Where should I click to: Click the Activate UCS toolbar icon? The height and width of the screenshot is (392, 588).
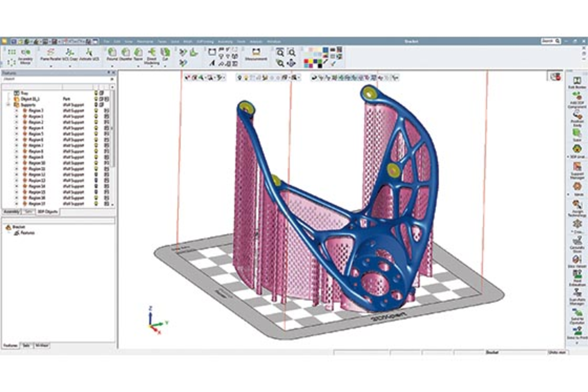89,52
